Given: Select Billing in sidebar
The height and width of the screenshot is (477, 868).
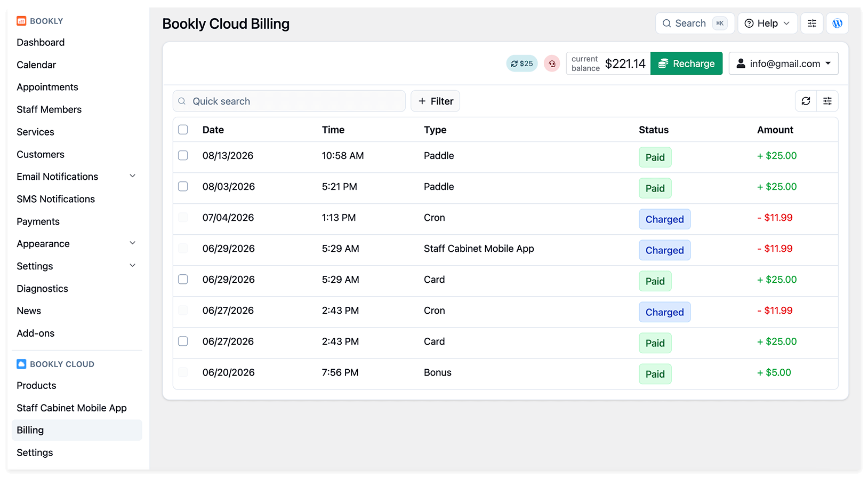Looking at the screenshot, I should pyautogui.click(x=77, y=430).
